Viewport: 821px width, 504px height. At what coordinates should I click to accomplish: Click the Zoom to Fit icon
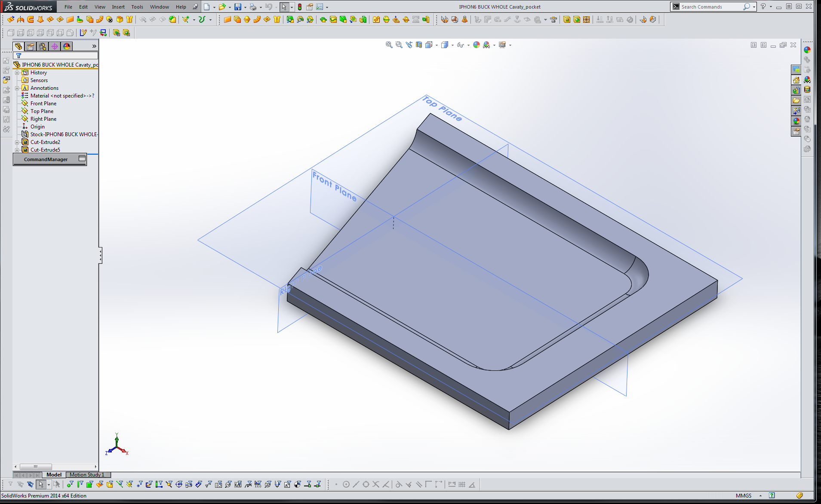click(389, 45)
